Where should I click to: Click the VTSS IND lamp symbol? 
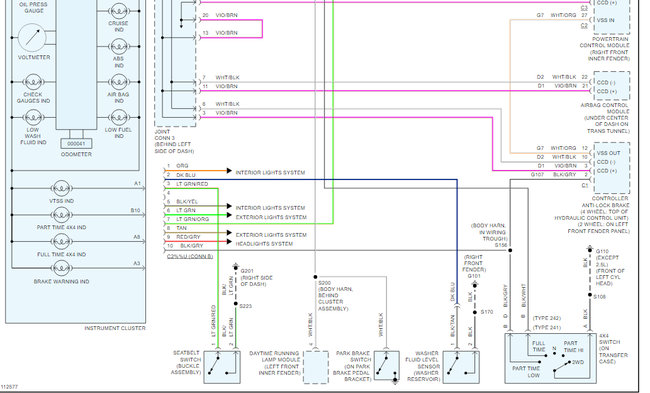61,188
